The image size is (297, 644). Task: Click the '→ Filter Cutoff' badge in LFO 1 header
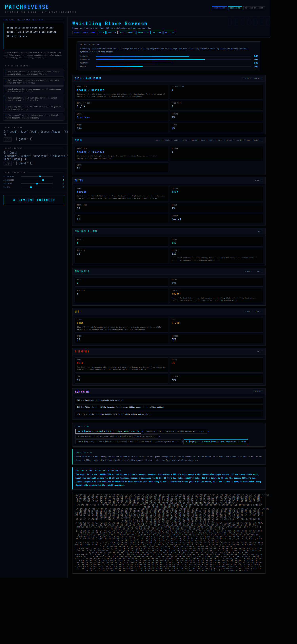pos(253,312)
